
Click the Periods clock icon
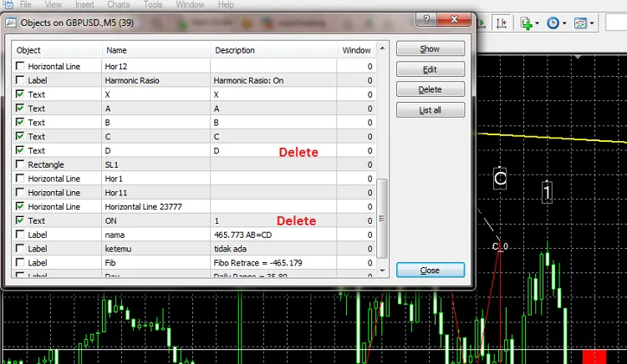click(553, 23)
